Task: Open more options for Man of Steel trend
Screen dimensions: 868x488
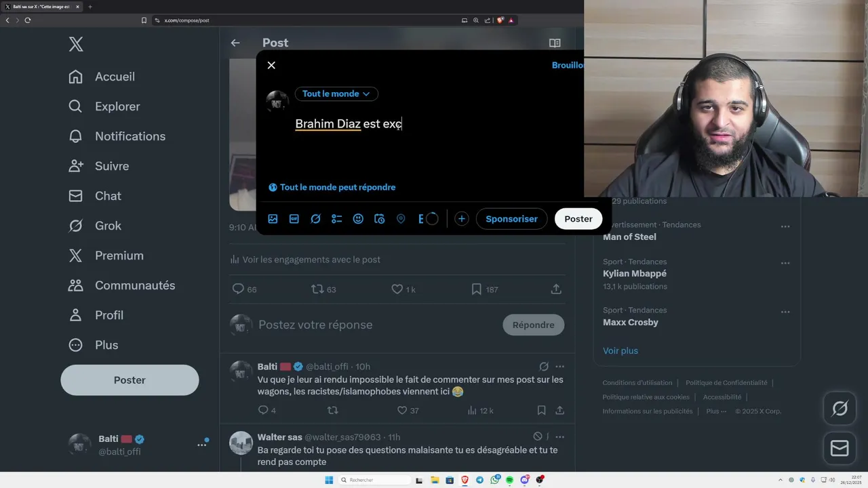Action: (x=785, y=226)
